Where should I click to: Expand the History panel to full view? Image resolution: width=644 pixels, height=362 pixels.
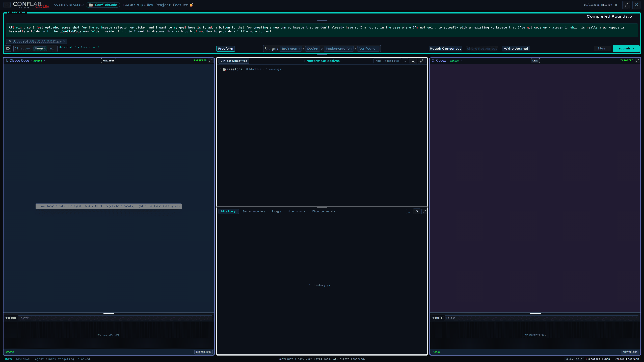pos(424,212)
